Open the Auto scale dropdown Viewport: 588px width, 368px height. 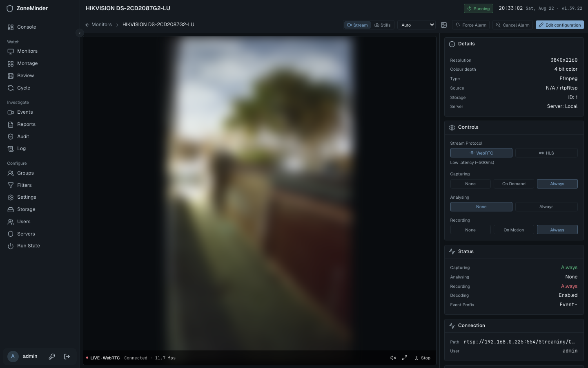[416, 25]
